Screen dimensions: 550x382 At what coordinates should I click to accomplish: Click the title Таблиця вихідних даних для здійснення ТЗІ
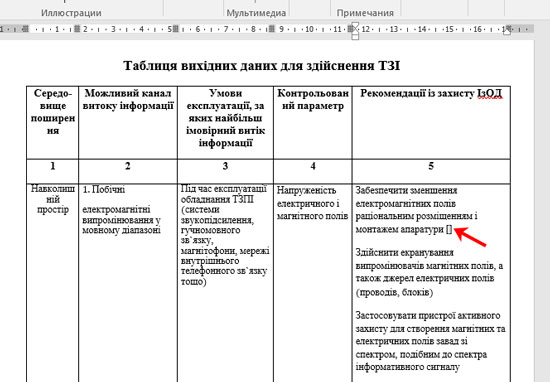tap(262, 66)
